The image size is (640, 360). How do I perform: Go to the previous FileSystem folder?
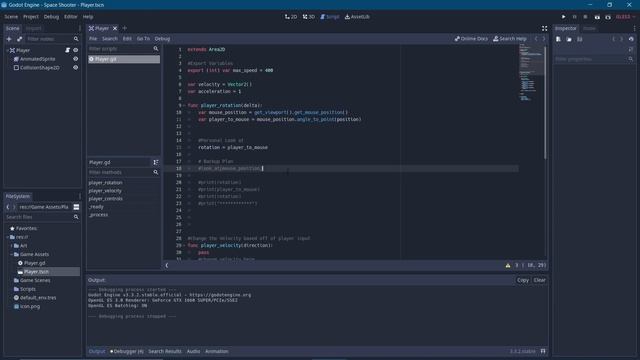8,207
